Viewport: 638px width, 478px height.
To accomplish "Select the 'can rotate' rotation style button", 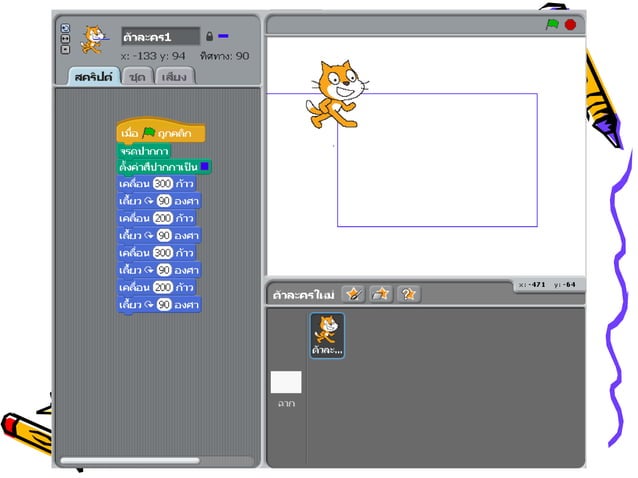I will (65, 28).
